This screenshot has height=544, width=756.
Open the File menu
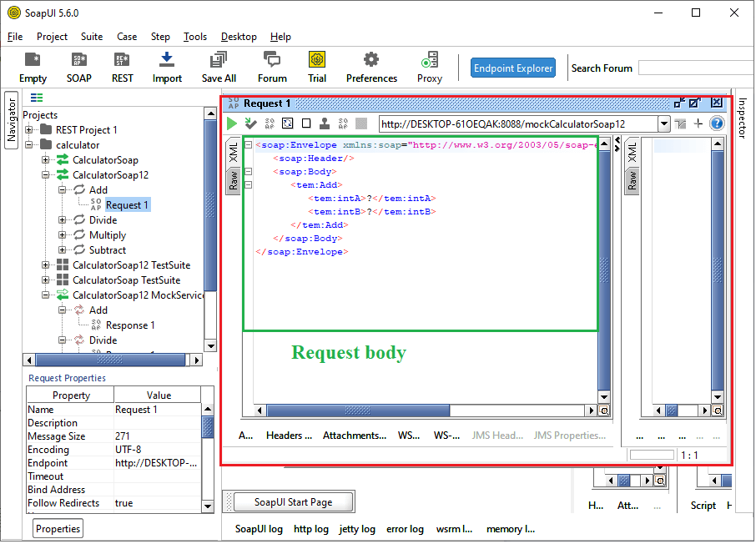tap(15, 37)
